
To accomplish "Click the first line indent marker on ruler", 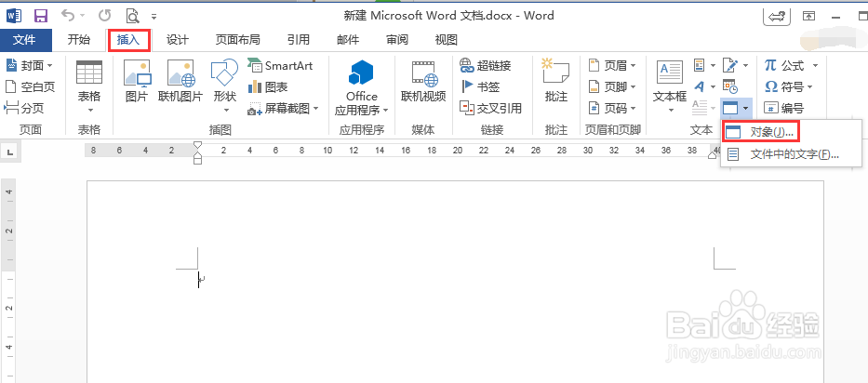I will click(197, 146).
